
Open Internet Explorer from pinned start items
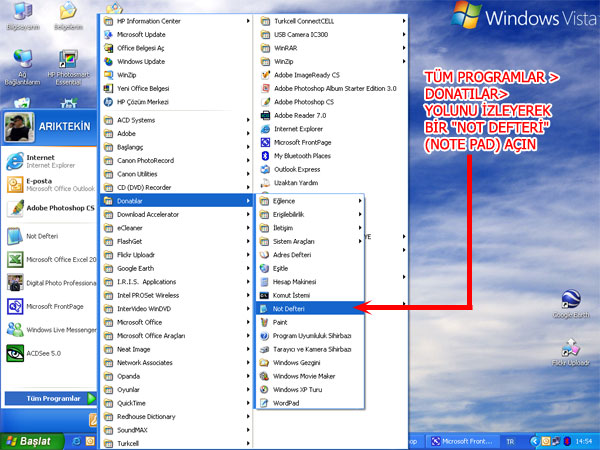tap(50, 161)
